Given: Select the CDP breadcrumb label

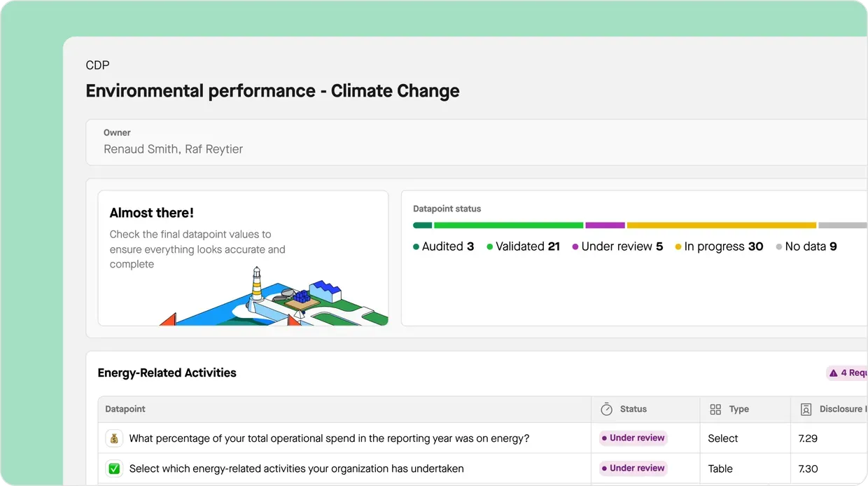Looking at the screenshot, I should click(97, 65).
